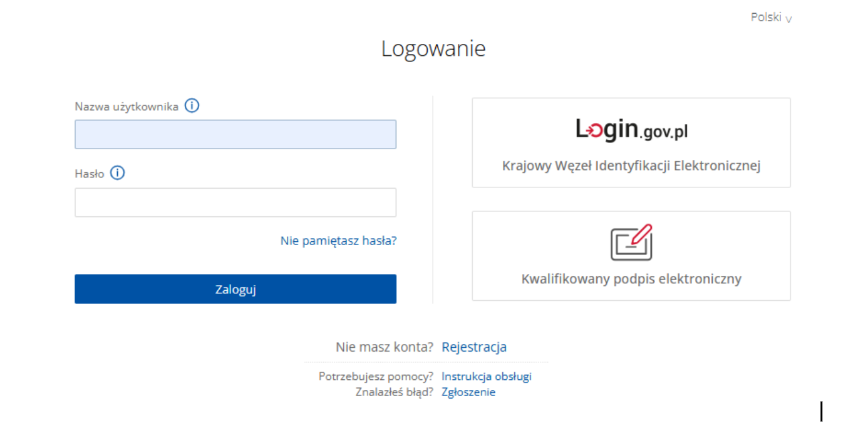
Task: Open the Zgłoszenie error report link
Action: [x=468, y=392]
